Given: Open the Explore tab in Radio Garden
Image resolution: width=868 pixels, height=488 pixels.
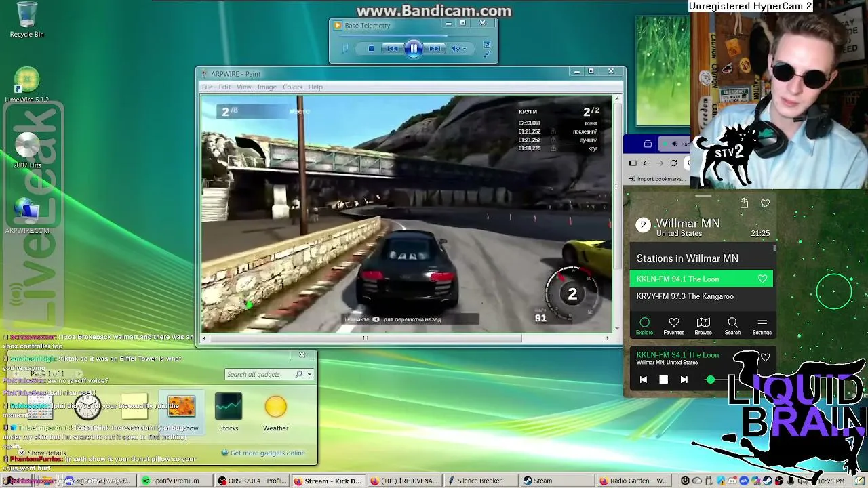Looking at the screenshot, I should pyautogui.click(x=644, y=326).
